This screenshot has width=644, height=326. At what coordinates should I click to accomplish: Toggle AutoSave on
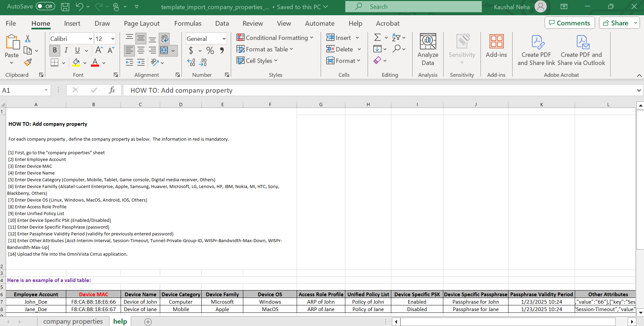coord(45,6)
